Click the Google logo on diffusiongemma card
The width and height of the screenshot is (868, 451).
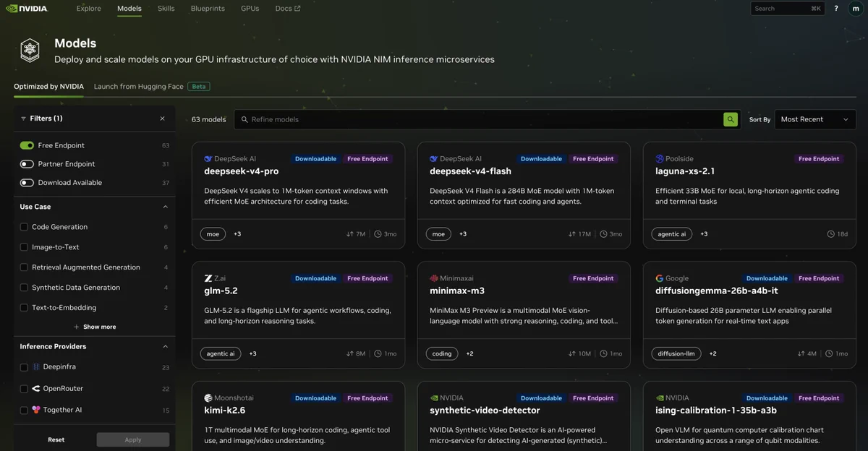click(x=660, y=278)
